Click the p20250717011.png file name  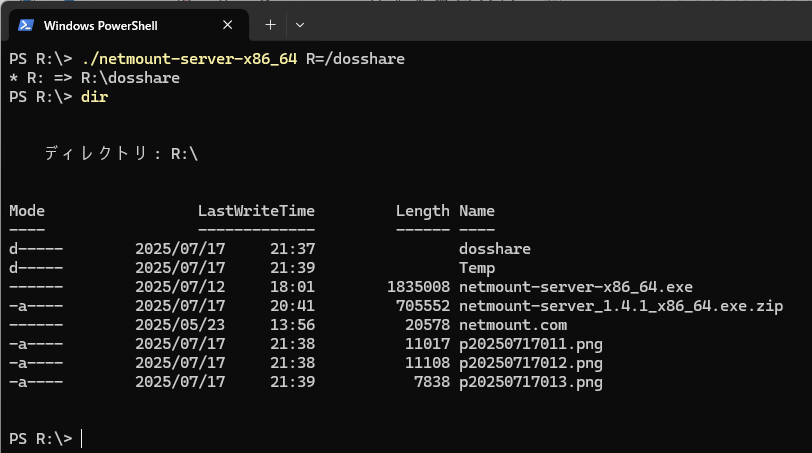point(531,344)
